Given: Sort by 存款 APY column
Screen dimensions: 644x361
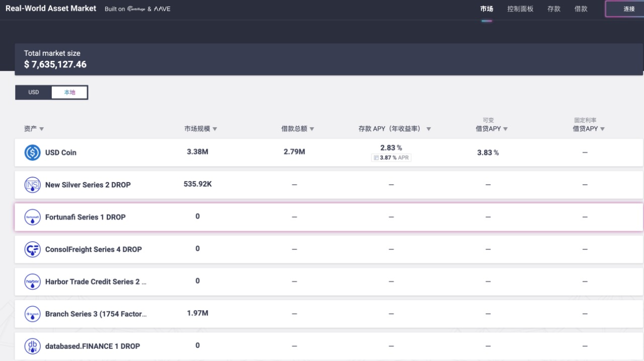Looking at the screenshot, I should (394, 129).
